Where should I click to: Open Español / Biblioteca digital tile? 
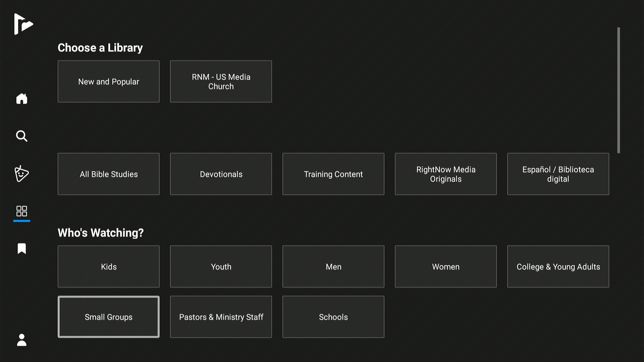(x=558, y=174)
